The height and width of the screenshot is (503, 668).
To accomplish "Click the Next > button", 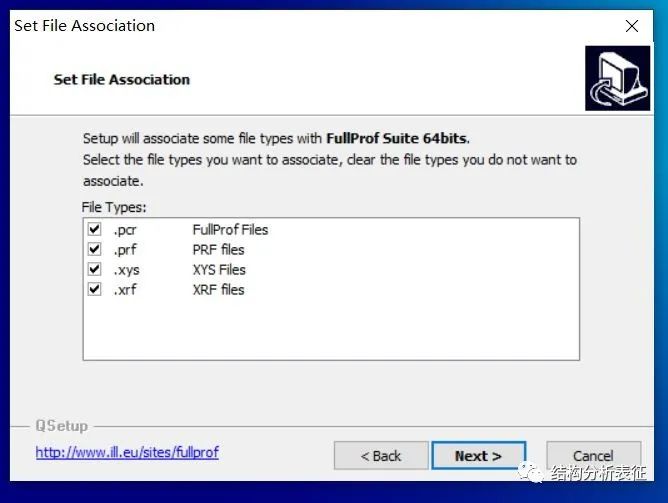I will [x=478, y=455].
